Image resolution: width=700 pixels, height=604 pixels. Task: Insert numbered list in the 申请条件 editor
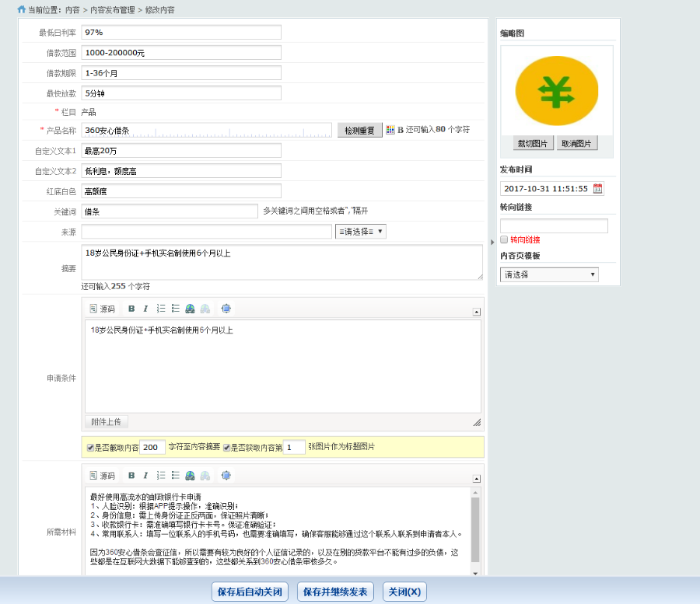pyautogui.click(x=161, y=309)
